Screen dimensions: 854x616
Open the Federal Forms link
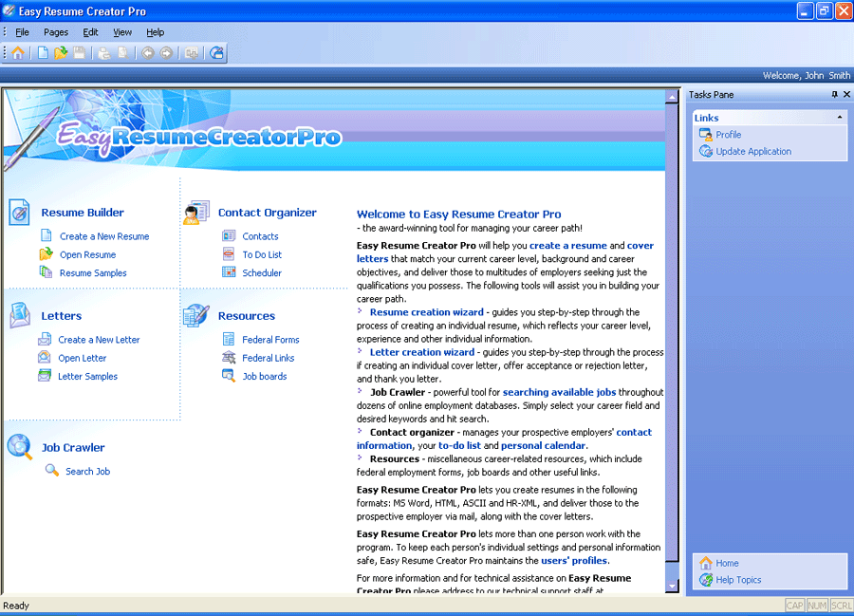(270, 339)
